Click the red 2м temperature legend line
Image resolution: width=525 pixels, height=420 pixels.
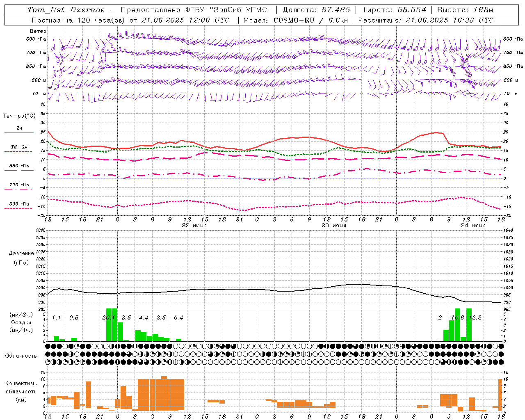[19, 132]
